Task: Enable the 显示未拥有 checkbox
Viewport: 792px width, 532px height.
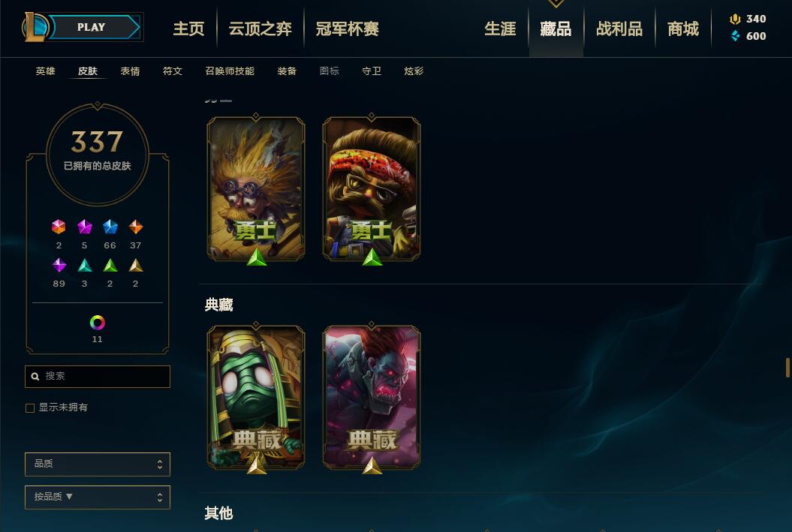Action: (30, 408)
